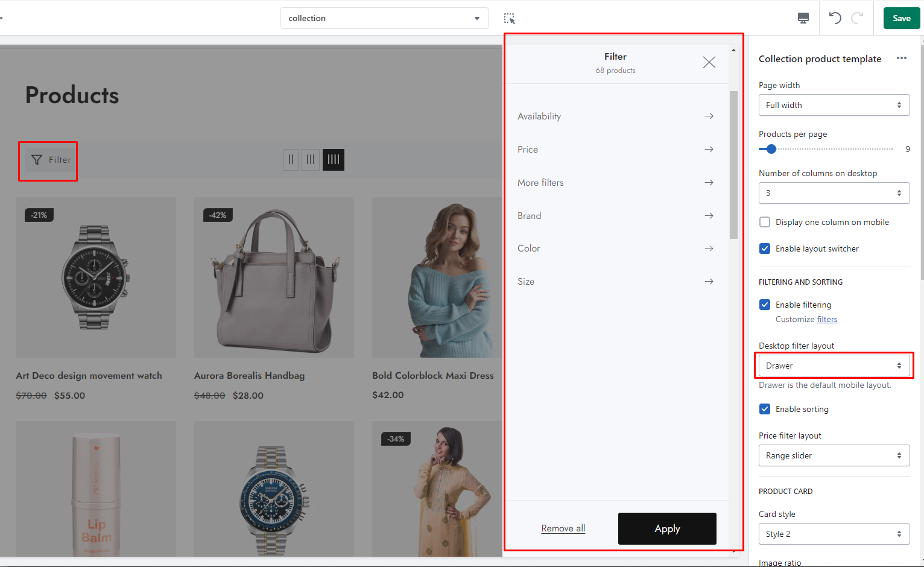Image resolution: width=924 pixels, height=567 pixels.
Task: Click the Products page heading
Action: [x=72, y=95]
